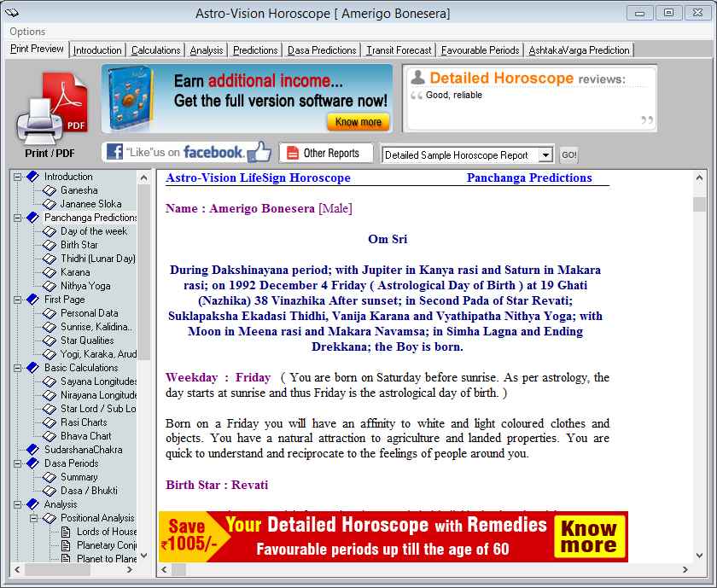Click the blue book icon beside Introduction
Viewport: 717px width, 588px height.
[33, 177]
